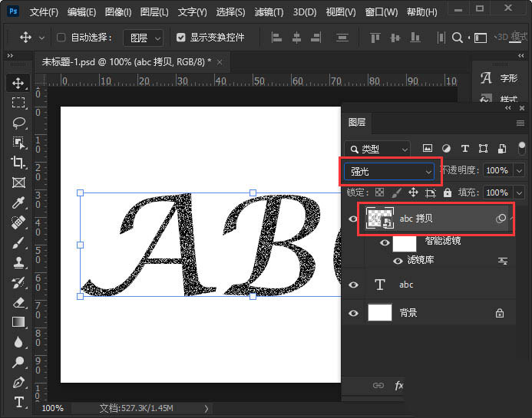
Task: Filter layers by pixel layer type
Action: pos(428,148)
